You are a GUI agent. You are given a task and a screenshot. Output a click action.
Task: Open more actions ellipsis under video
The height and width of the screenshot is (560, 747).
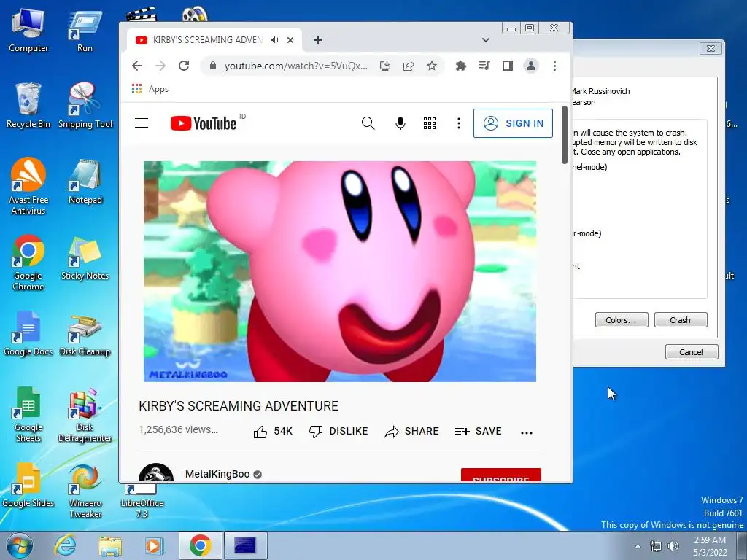click(x=527, y=433)
